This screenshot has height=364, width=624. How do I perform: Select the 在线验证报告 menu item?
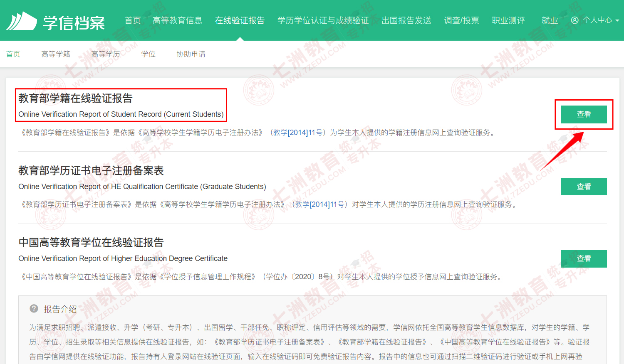[240, 20]
